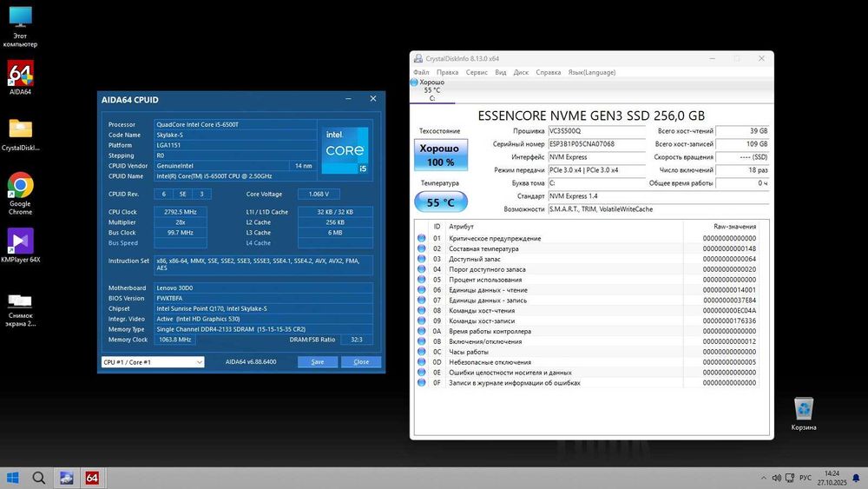868x489 pixels.
Task: Click the blue status circle for attribute 01
Action: [421, 238]
